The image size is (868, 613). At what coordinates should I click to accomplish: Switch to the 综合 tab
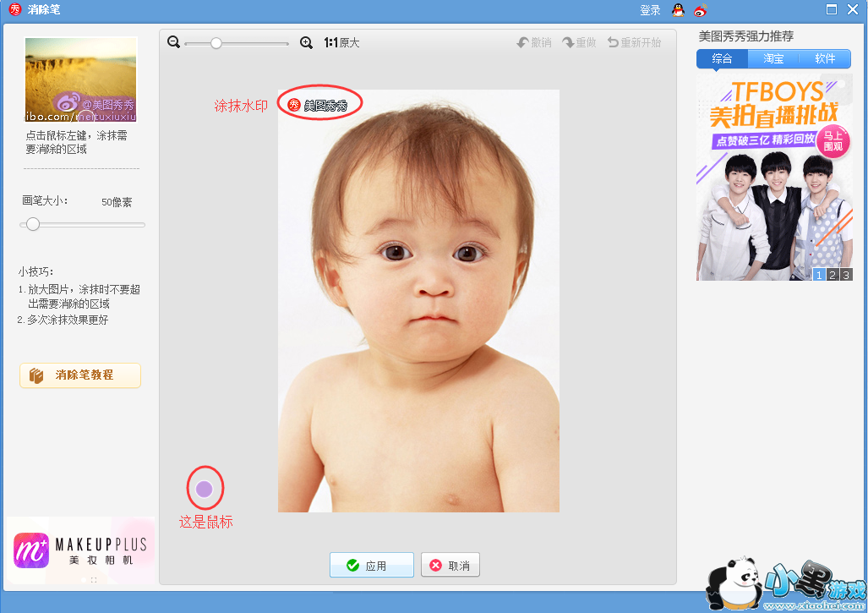(722, 58)
